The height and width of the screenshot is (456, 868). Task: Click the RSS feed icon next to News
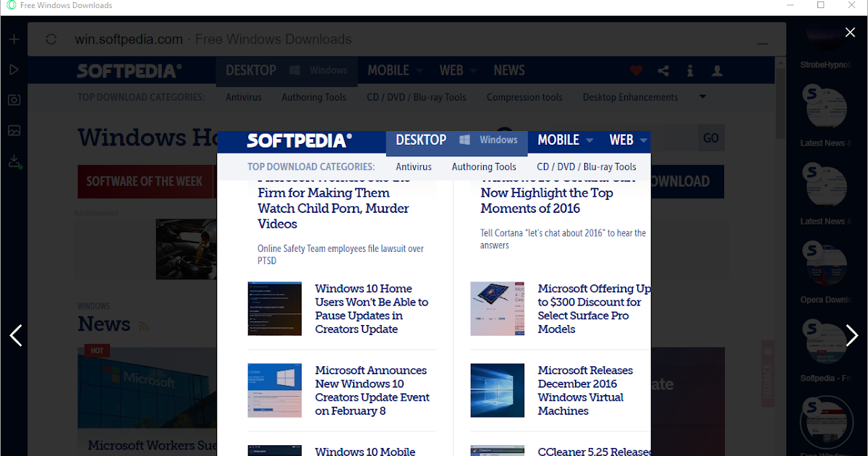click(x=143, y=326)
